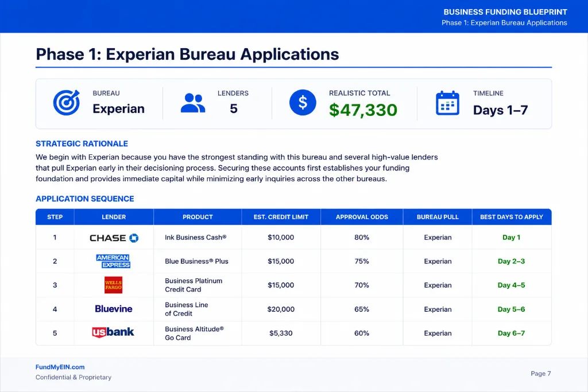Click the BUREAU PULL column header
The width and height of the screenshot is (588, 392).
click(x=438, y=217)
